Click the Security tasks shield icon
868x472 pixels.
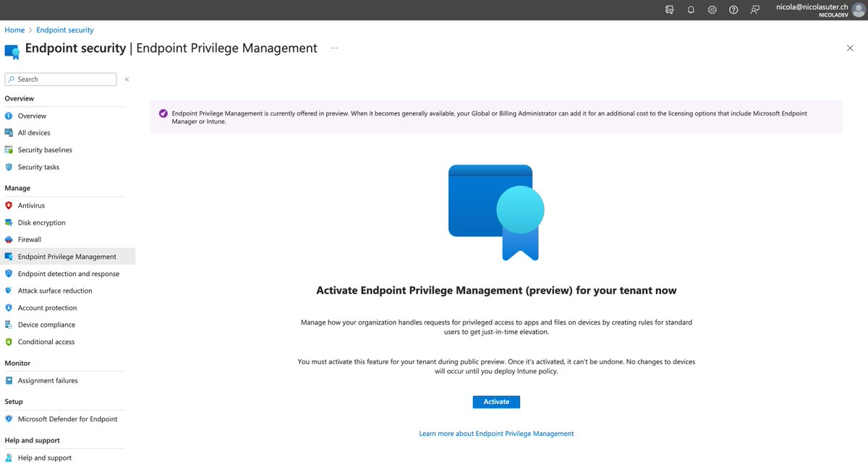9,167
